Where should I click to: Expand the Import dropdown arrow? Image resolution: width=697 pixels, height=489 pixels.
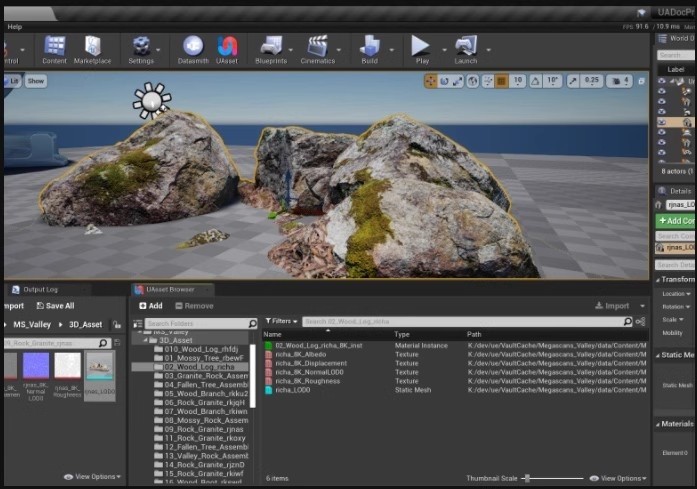(x=642, y=306)
